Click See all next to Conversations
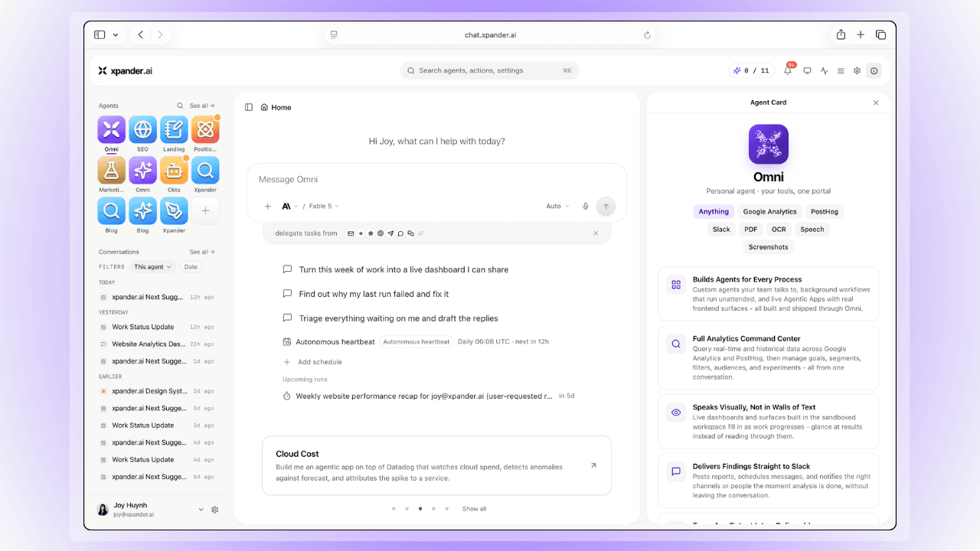Image resolution: width=980 pixels, height=551 pixels. pos(202,252)
